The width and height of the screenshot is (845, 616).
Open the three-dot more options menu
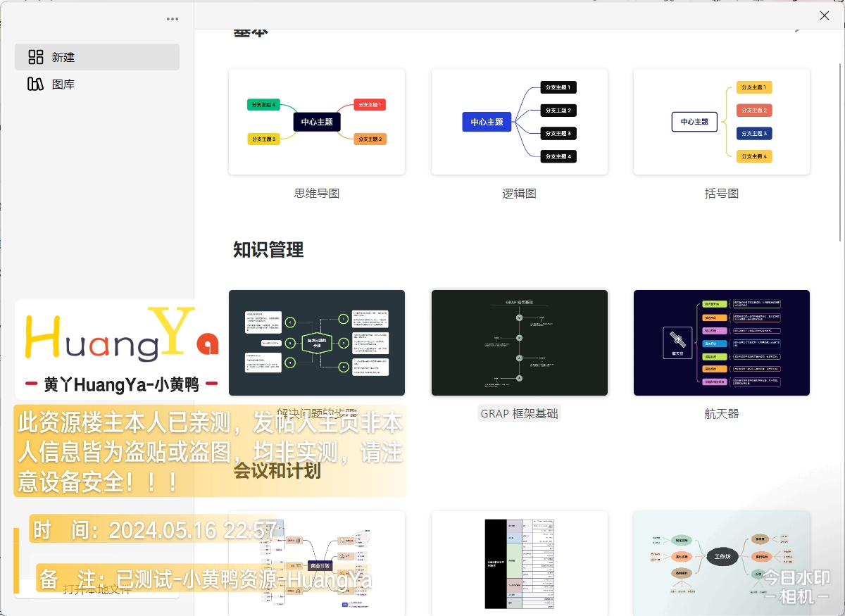(x=173, y=19)
